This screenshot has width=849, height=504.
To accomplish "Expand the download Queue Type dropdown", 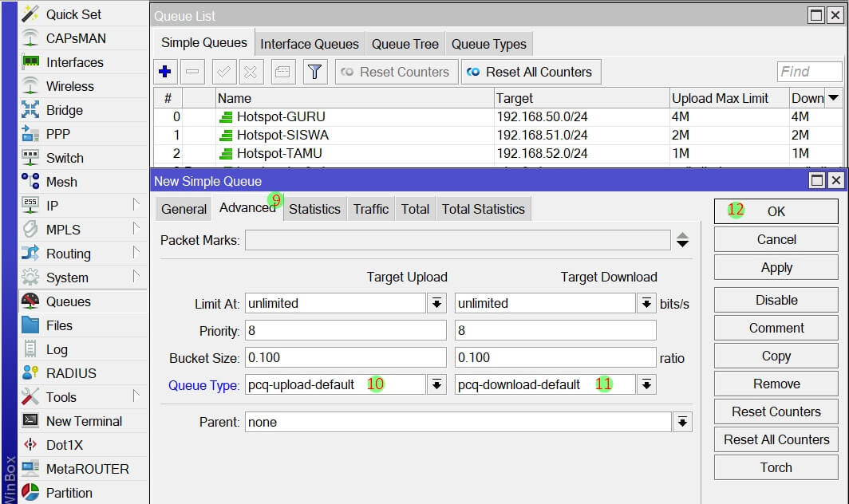I will pyautogui.click(x=646, y=385).
